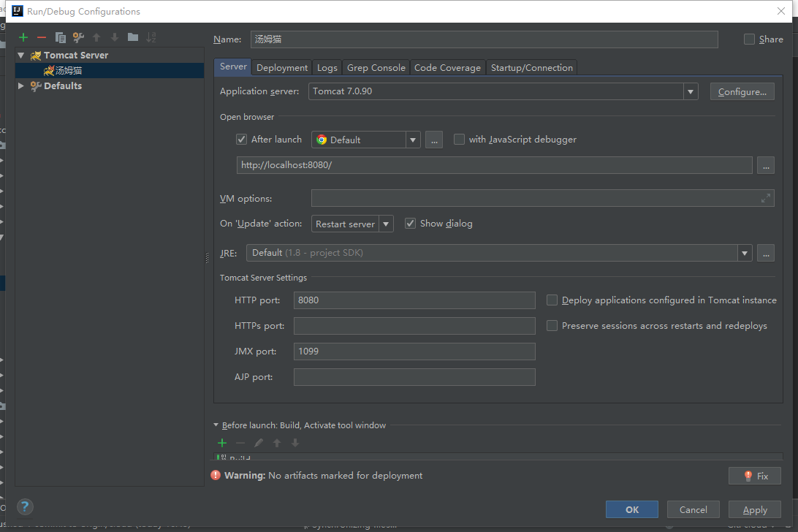The height and width of the screenshot is (532, 798).
Task: Browse for a JRE with the ellipsis button
Action: [x=766, y=253]
